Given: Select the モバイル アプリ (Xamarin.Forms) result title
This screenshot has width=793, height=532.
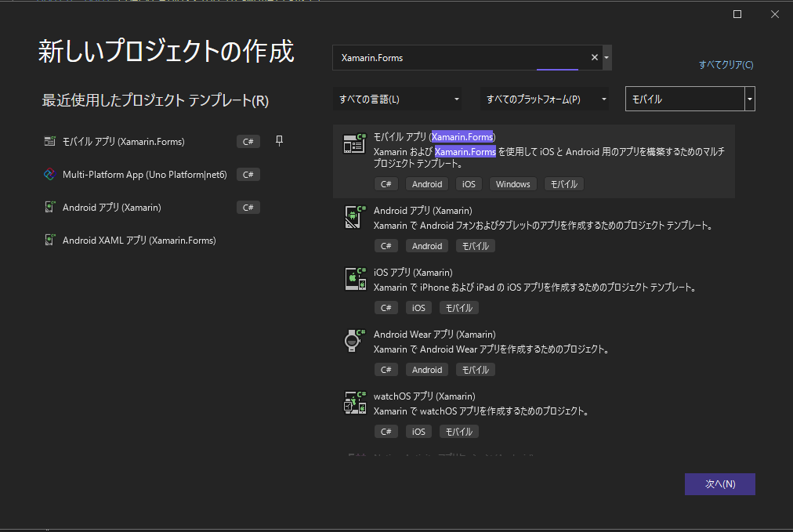Looking at the screenshot, I should coord(434,136).
